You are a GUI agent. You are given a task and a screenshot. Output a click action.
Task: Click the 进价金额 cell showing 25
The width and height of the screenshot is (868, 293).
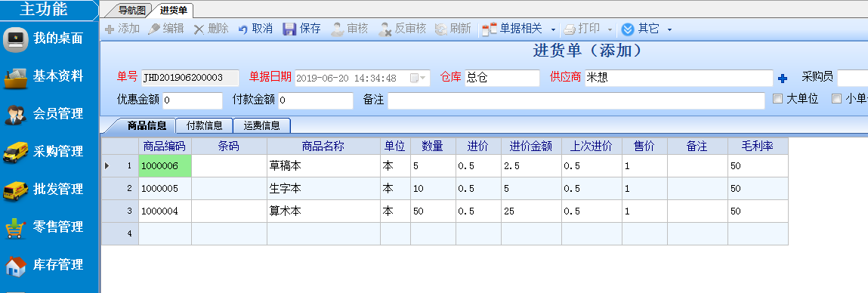531,211
